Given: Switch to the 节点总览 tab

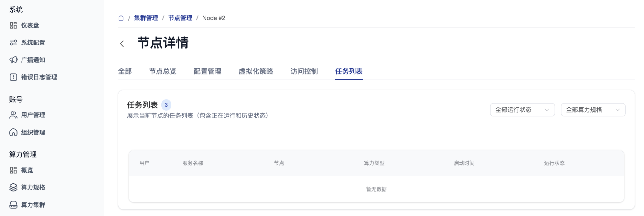Looking at the screenshot, I should pos(163,71).
